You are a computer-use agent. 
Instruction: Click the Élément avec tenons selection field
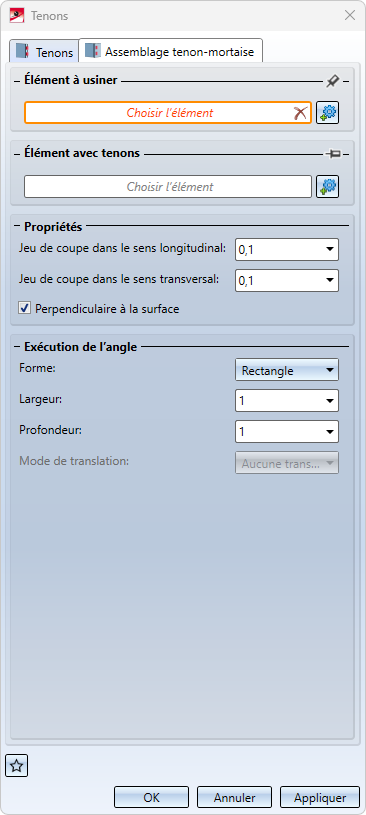(168, 187)
